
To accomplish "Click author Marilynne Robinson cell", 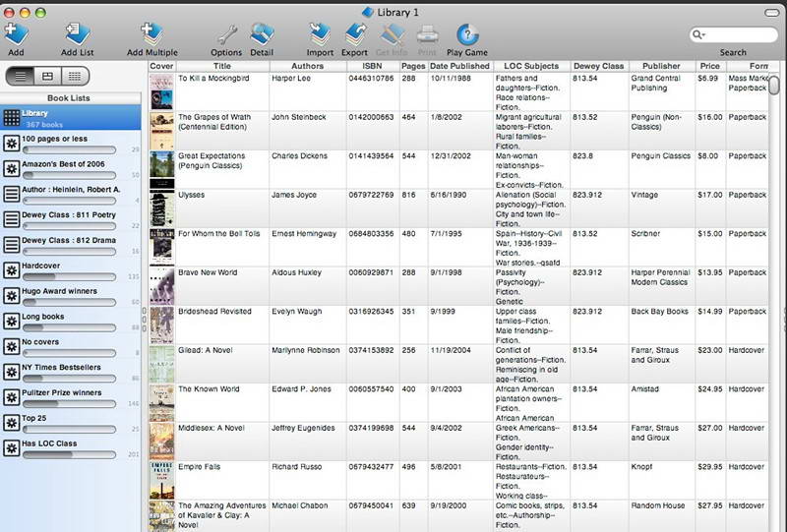I will tap(306, 350).
